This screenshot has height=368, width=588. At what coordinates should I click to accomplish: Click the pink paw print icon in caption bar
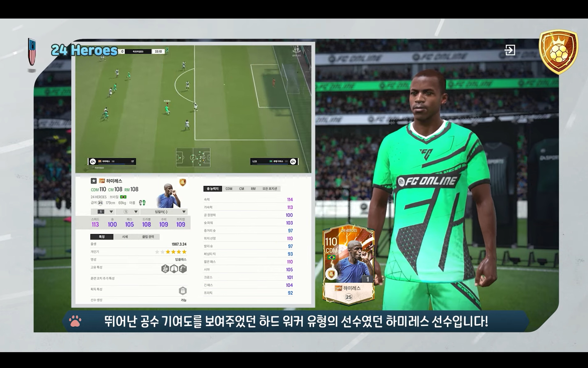point(75,321)
